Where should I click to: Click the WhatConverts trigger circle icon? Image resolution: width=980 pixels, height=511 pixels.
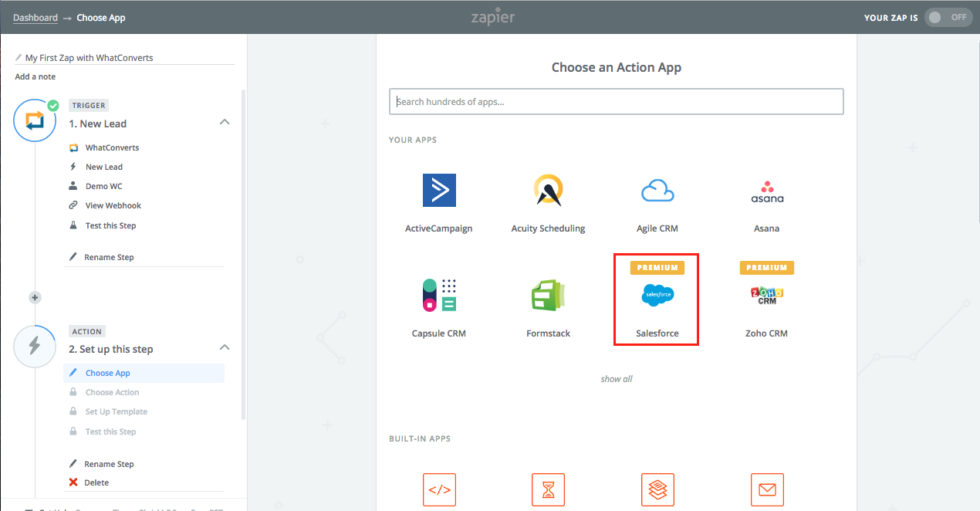[35, 120]
